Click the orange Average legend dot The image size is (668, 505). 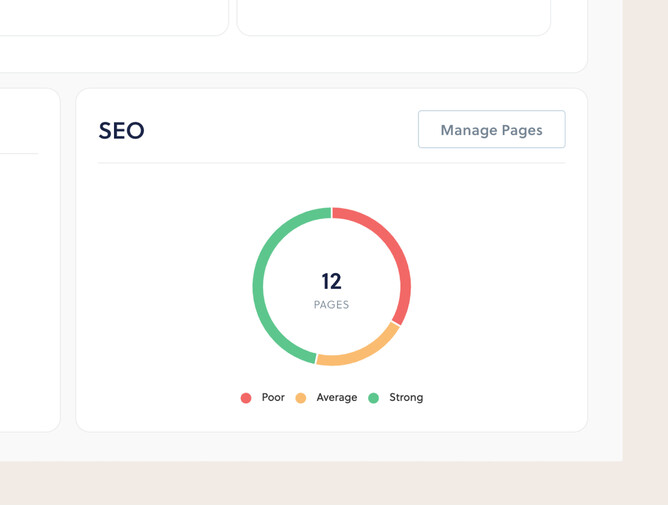click(x=301, y=398)
